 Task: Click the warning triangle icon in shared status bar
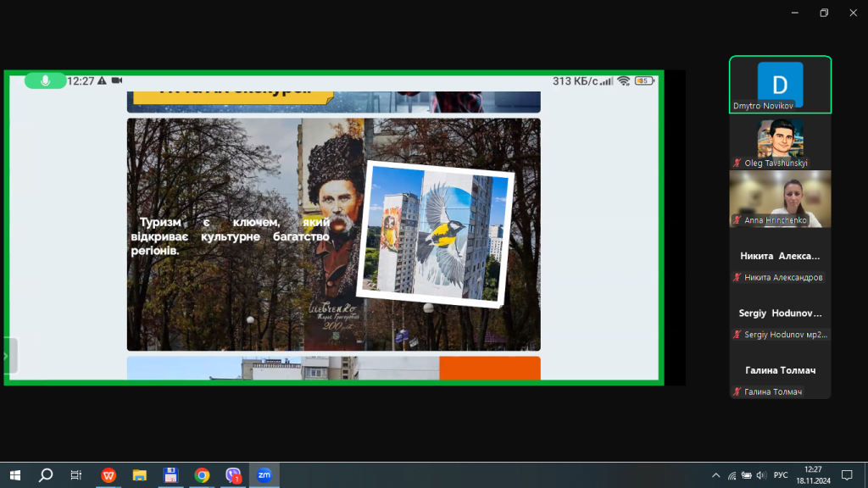(x=102, y=80)
